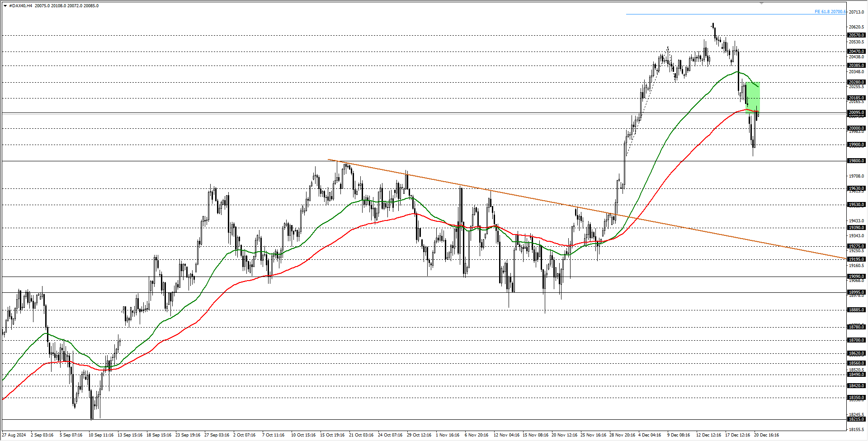Viewport: 868px width, 441px height.
Task: Click the 20438.0 price axis value
Action: 856,57
